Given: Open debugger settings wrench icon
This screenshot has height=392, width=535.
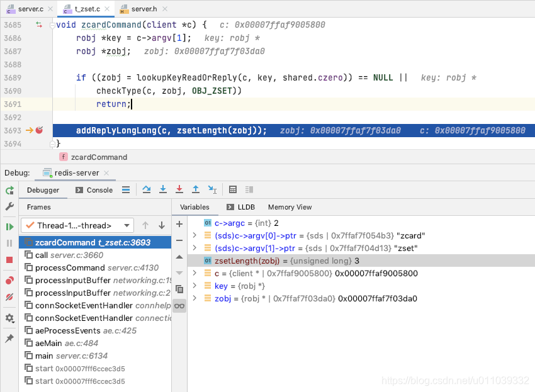Looking at the screenshot, I should coord(9,206).
